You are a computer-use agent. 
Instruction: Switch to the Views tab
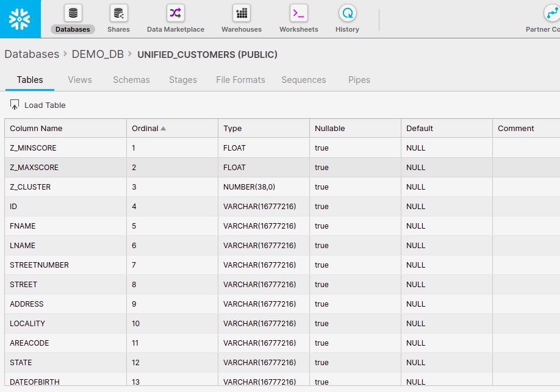[x=80, y=80]
